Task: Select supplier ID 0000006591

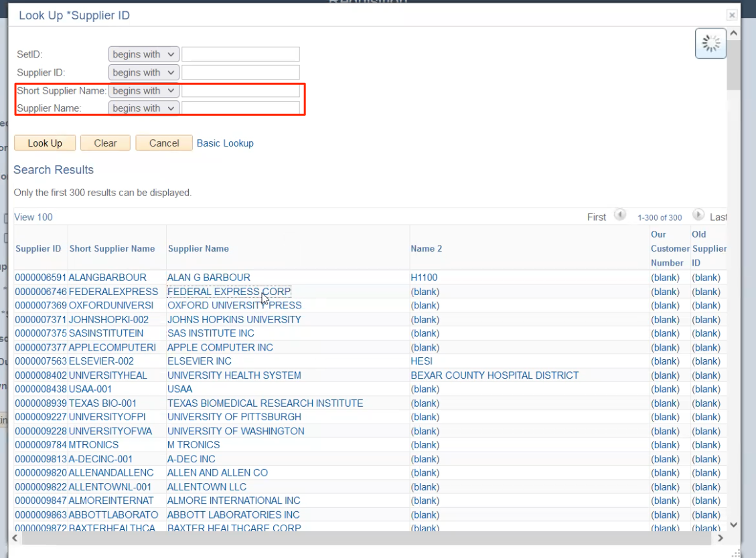Action: click(x=40, y=278)
